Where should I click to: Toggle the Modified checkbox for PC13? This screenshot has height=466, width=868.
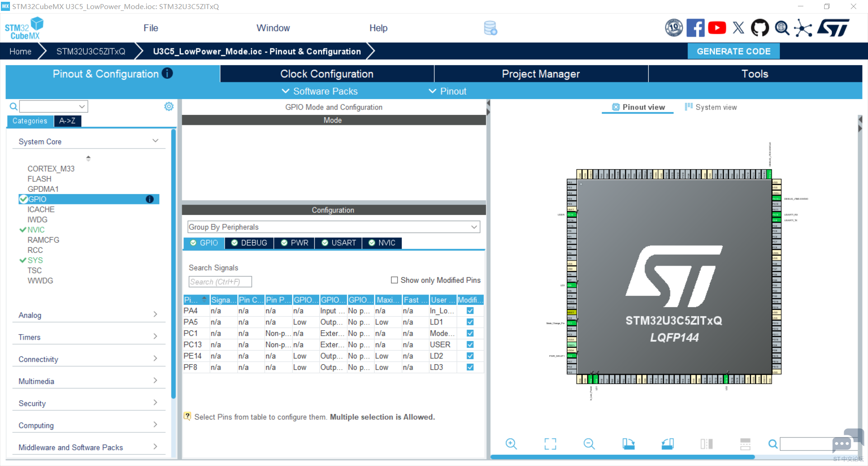pyautogui.click(x=470, y=345)
